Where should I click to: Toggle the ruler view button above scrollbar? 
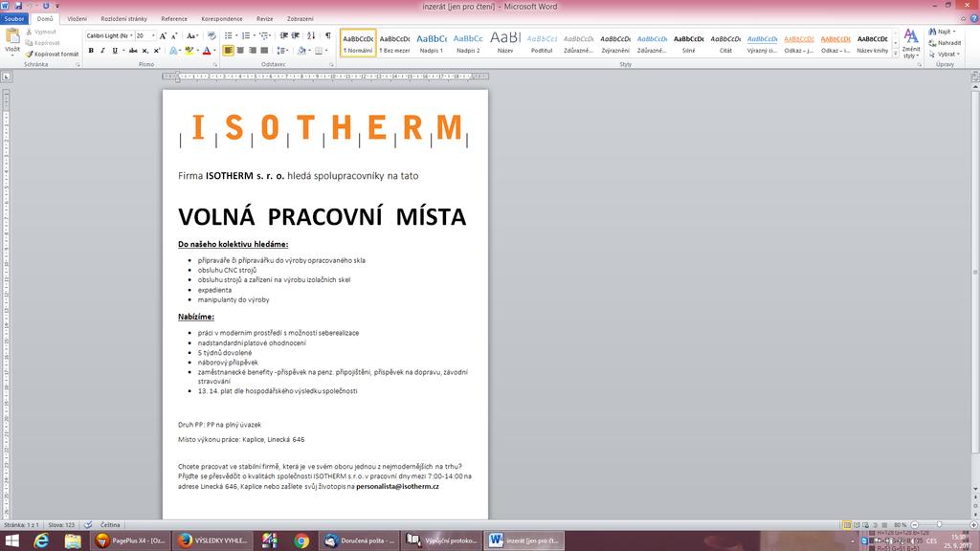point(975,77)
